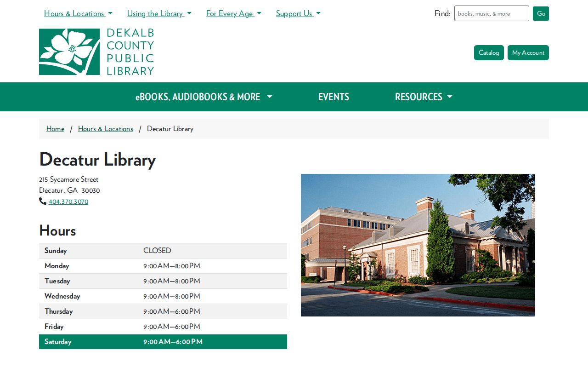The width and height of the screenshot is (588, 368).
Task: Click the Decatur, GA 30030 address line
Action: coord(69,190)
